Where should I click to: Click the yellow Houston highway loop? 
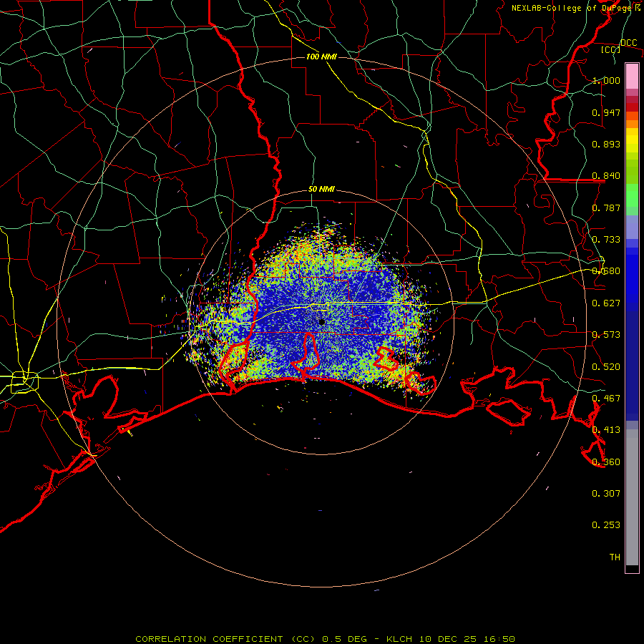pyautogui.click(x=24, y=382)
